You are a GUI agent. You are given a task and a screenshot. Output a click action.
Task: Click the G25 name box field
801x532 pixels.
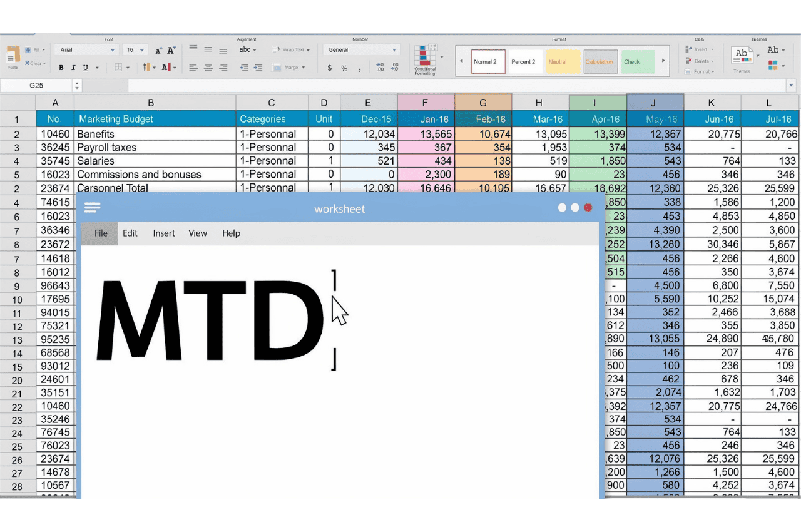click(x=36, y=86)
